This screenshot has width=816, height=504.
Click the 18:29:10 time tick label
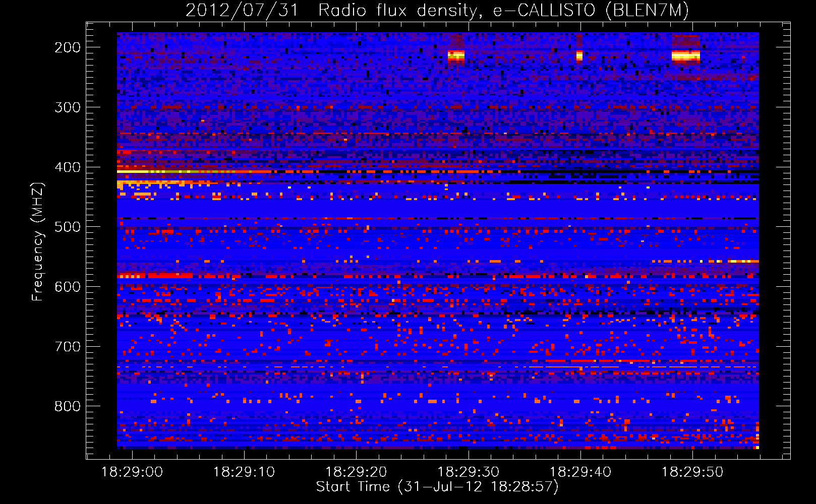244,472
